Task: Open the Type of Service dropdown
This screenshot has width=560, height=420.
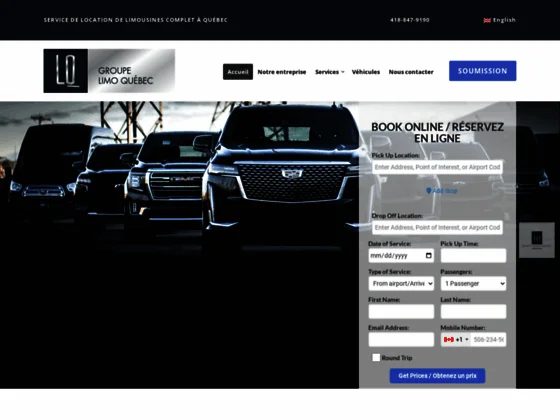Action: click(x=401, y=284)
